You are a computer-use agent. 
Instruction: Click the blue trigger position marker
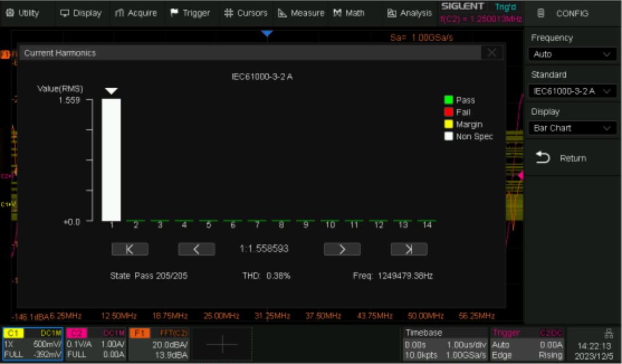click(x=267, y=33)
